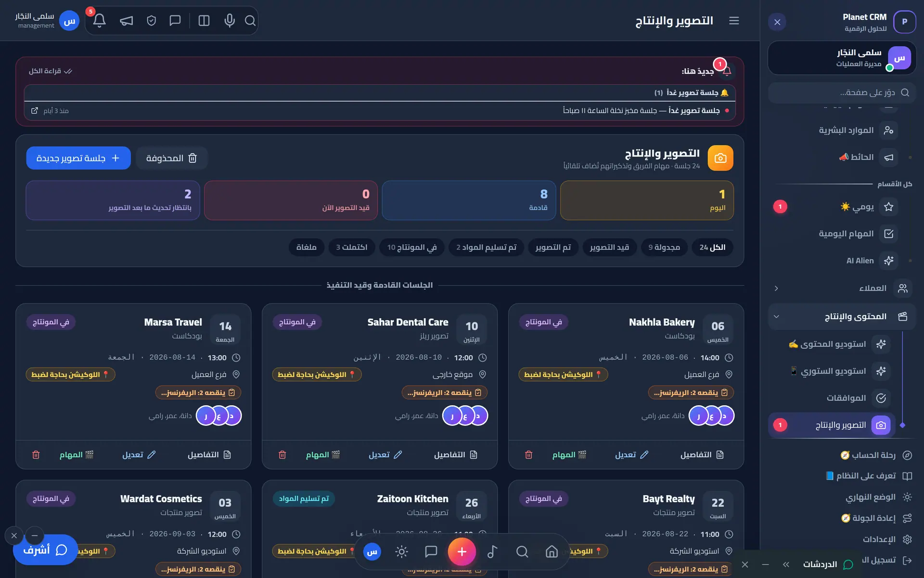Open the home icon in bottom dock
The image size is (924, 578).
pyautogui.click(x=552, y=552)
